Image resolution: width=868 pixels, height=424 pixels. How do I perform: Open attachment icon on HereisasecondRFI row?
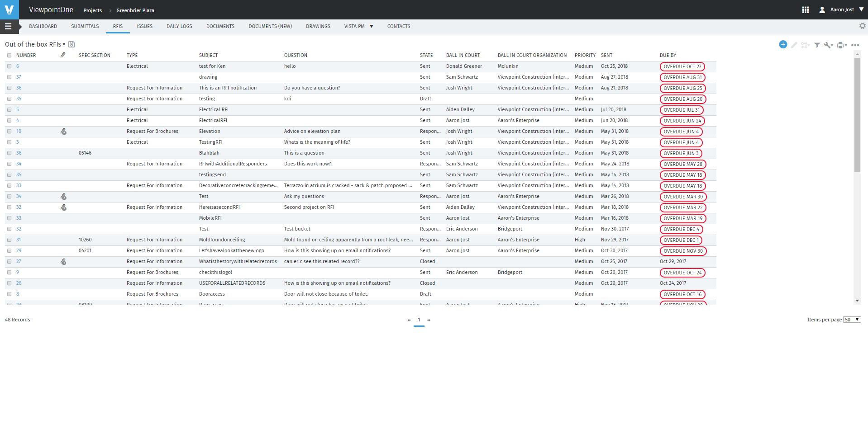[x=63, y=207]
